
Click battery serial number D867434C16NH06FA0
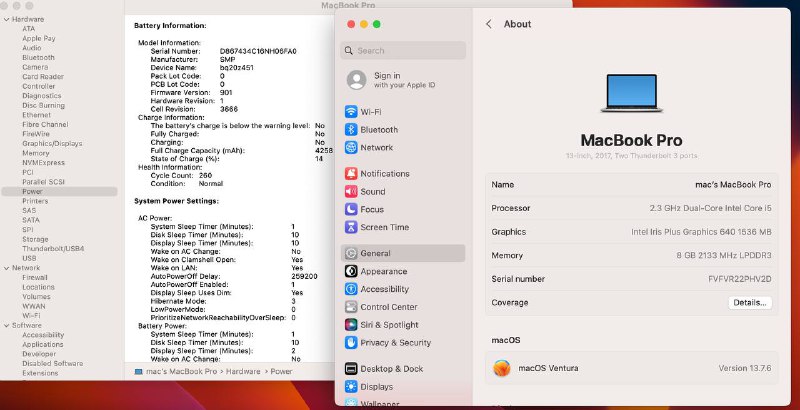click(258, 52)
